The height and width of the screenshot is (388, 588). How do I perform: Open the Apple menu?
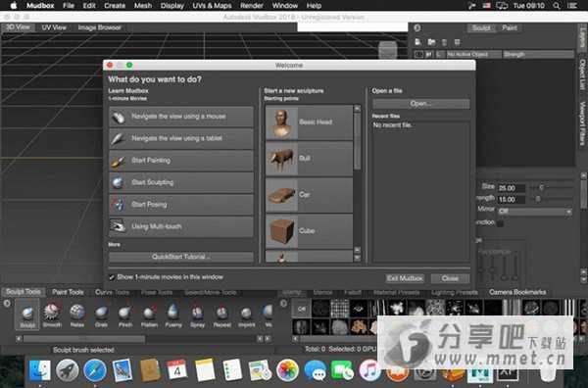tap(14, 6)
